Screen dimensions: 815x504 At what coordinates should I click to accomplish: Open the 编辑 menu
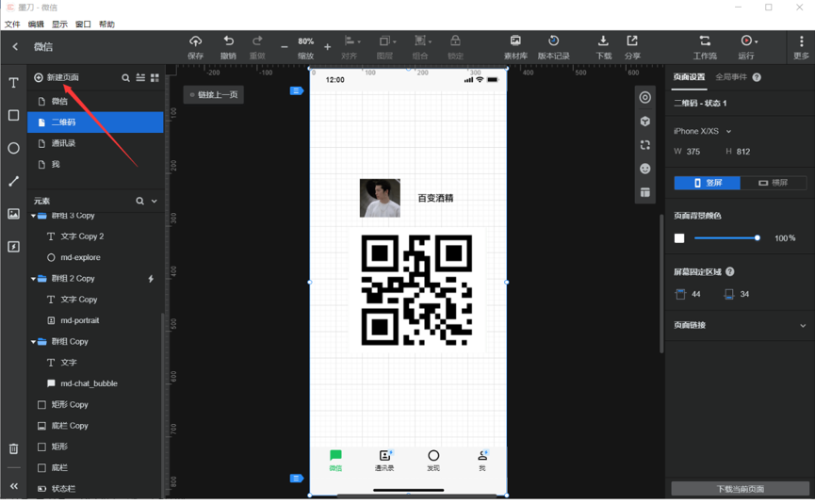(36, 24)
